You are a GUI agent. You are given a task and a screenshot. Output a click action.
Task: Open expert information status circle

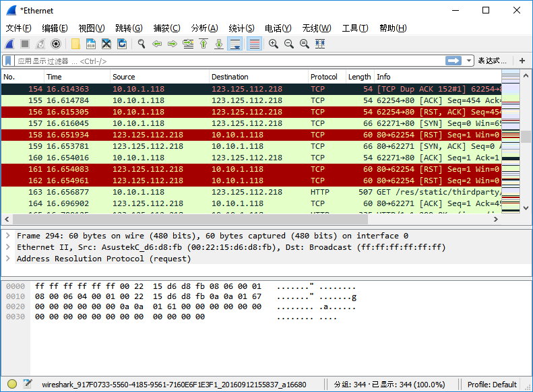pyautogui.click(x=12, y=384)
